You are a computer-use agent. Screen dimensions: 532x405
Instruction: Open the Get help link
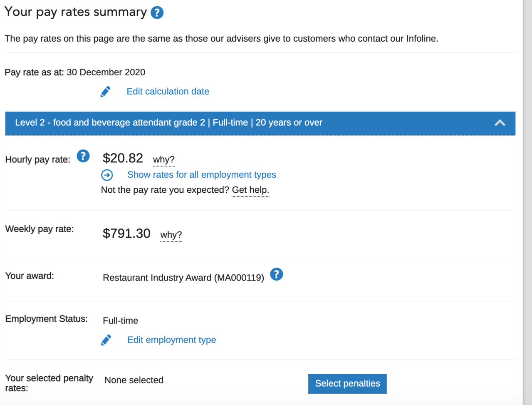250,190
